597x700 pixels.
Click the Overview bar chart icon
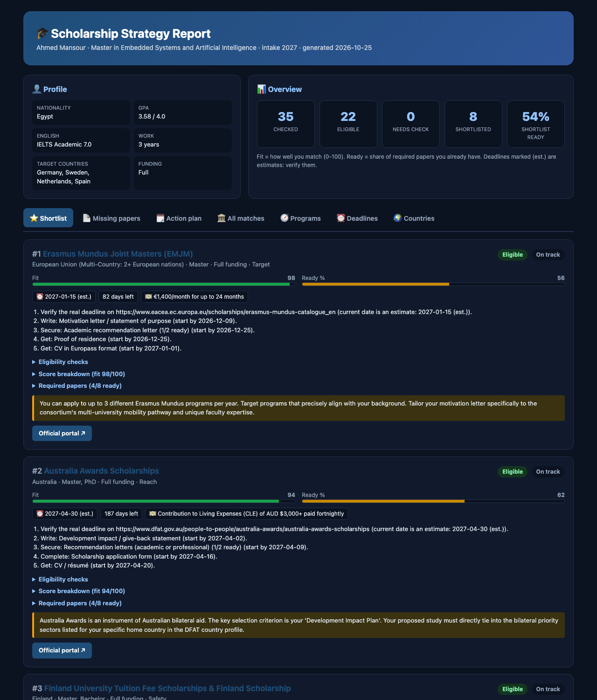point(262,89)
